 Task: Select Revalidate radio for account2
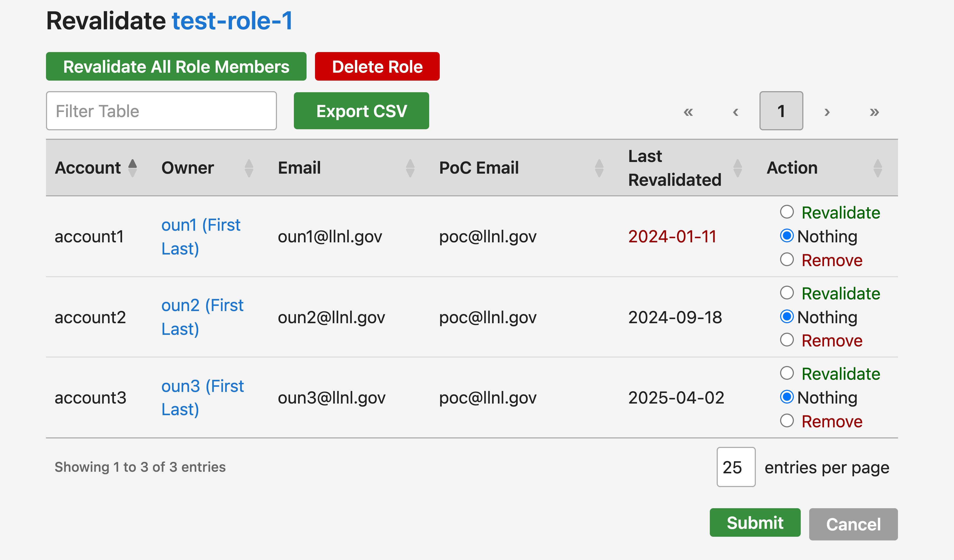787,292
